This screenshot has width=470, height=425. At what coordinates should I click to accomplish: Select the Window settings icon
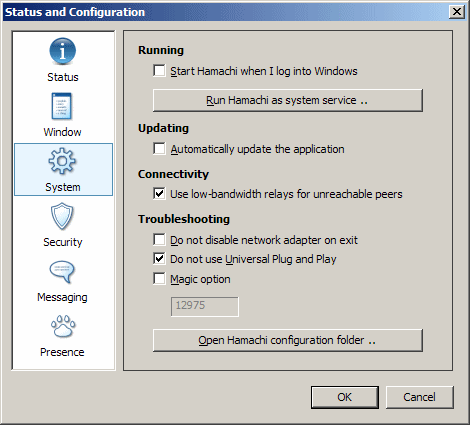pos(62,106)
